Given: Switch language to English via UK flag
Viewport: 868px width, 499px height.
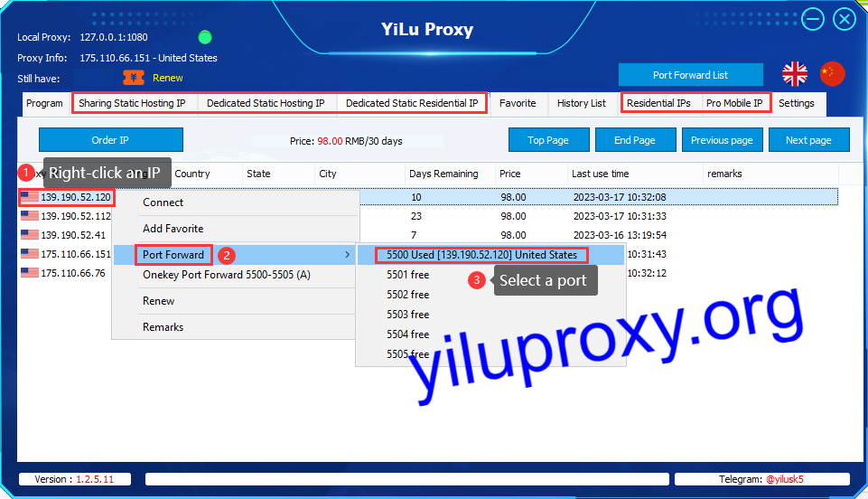Looking at the screenshot, I should (794, 74).
